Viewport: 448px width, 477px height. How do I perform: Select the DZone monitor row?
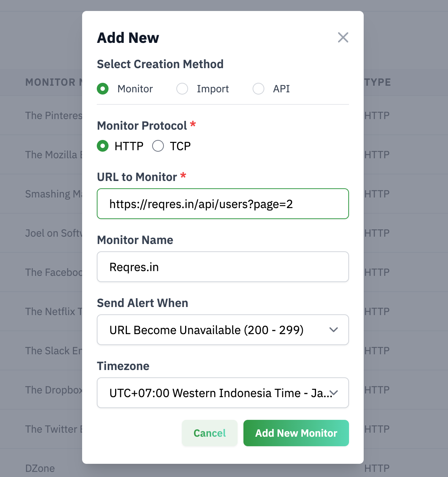pyautogui.click(x=40, y=468)
